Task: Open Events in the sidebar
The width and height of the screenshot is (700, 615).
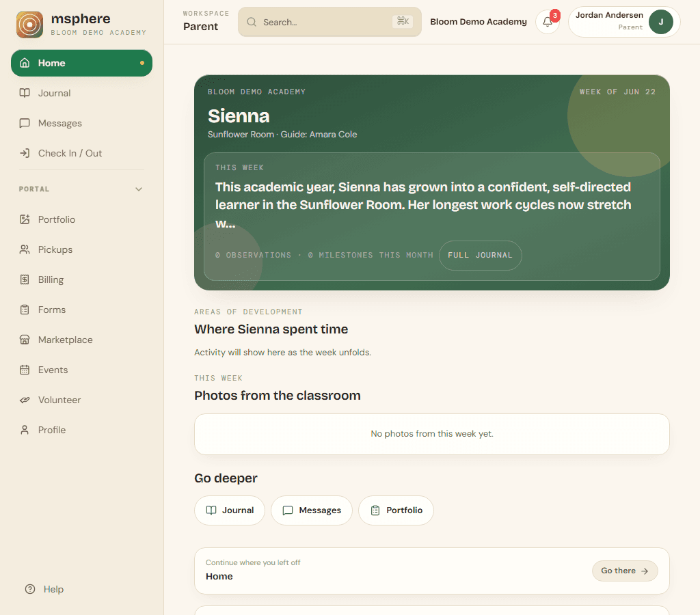Action: [82, 370]
